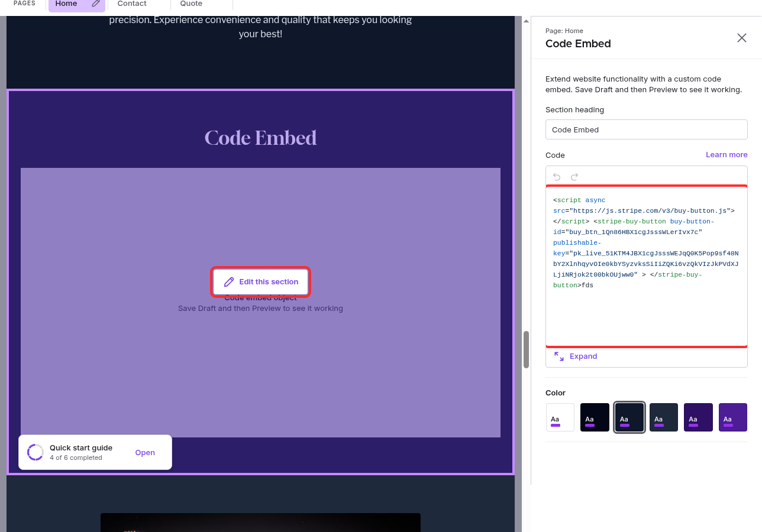Switch to the Contact page tab
Image resolution: width=762 pixels, height=532 pixels.
click(x=132, y=4)
